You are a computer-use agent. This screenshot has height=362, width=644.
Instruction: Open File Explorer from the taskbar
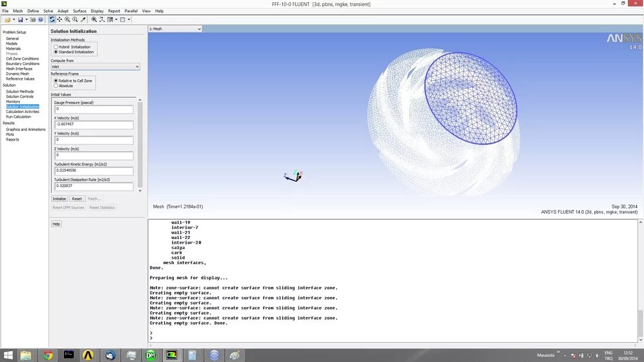pyautogui.click(x=26, y=355)
